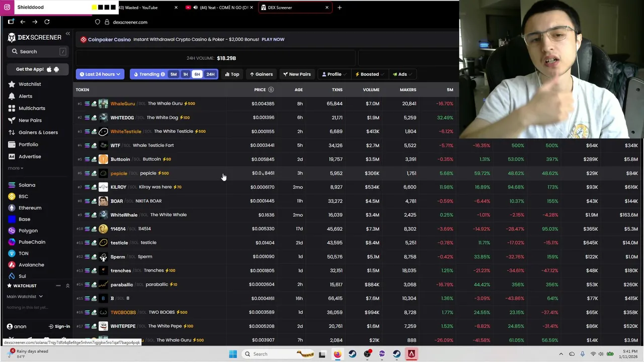Click the Get the App button
This screenshot has width=644, height=362.
tap(37, 69)
